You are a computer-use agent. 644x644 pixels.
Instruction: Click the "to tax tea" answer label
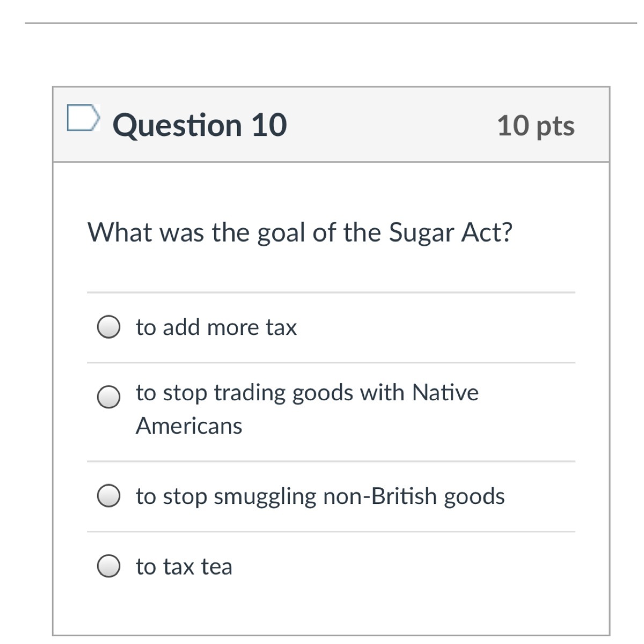coord(184,566)
